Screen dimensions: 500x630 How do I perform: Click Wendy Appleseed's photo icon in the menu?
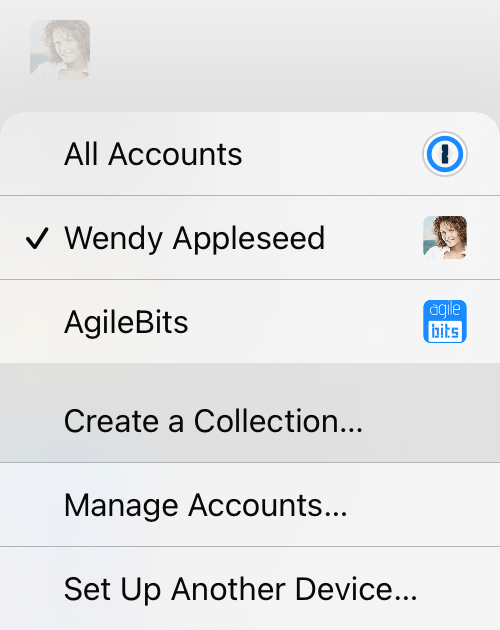coord(445,237)
